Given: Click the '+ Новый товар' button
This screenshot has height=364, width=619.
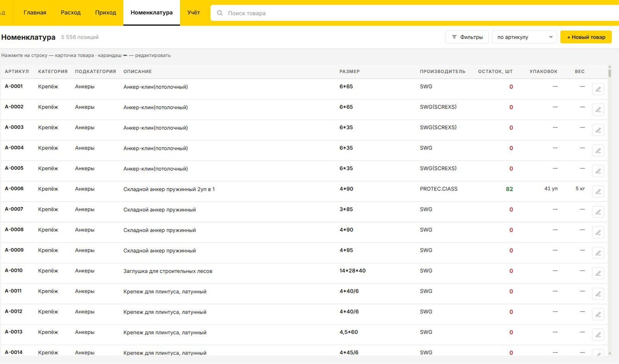Looking at the screenshot, I should click(586, 37).
